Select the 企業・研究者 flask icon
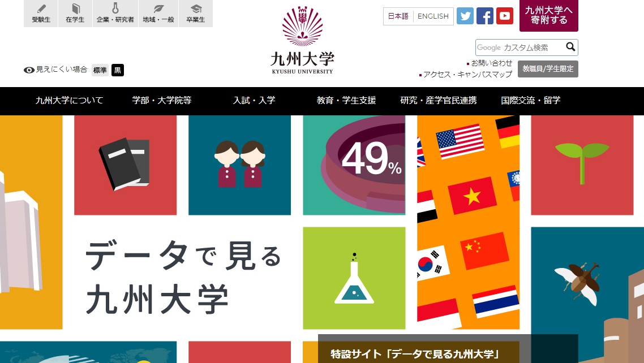Screen dimensions: 644x363 (115, 8)
